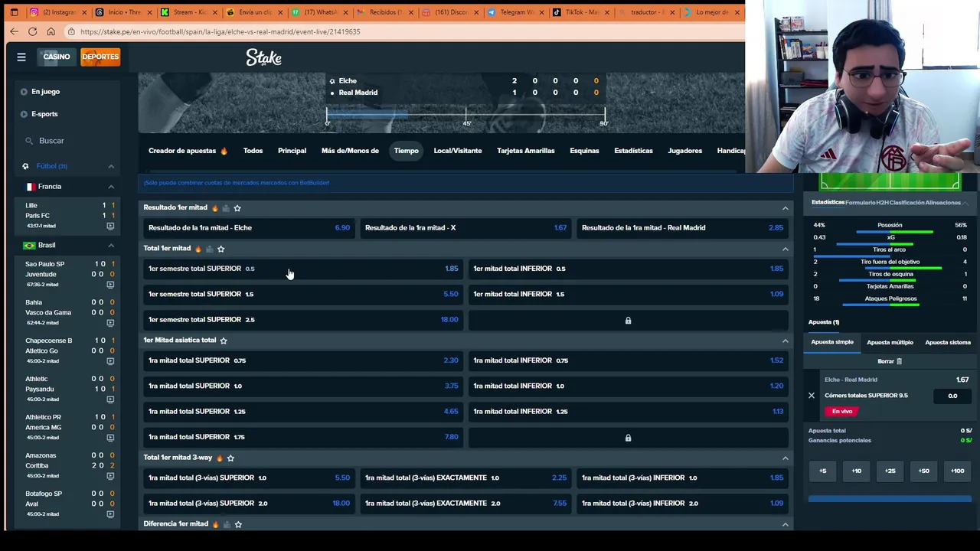The image size is (980, 551).
Task: Reload the page with refresh icon
Action: (32, 31)
